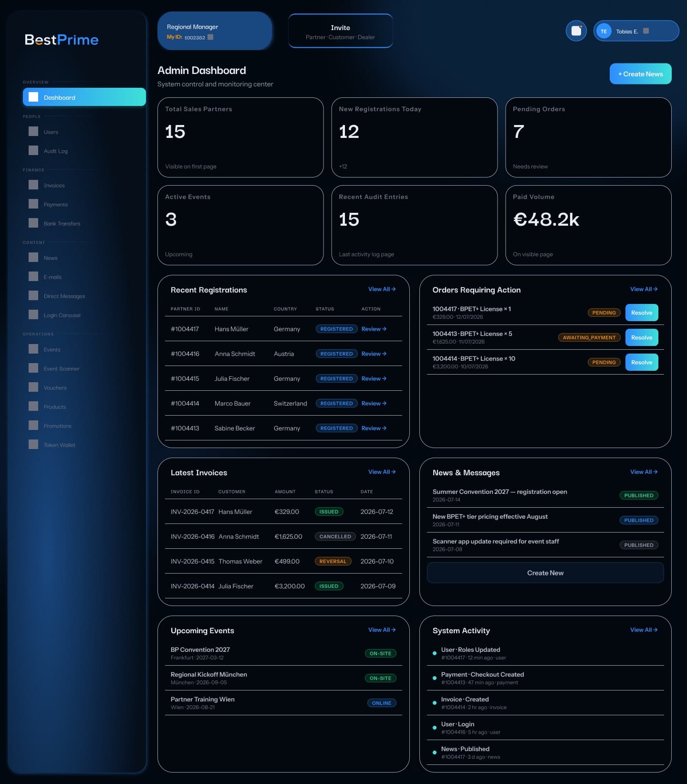Image resolution: width=687 pixels, height=784 pixels.
Task: Click the Payments sidebar icon
Action: click(33, 204)
